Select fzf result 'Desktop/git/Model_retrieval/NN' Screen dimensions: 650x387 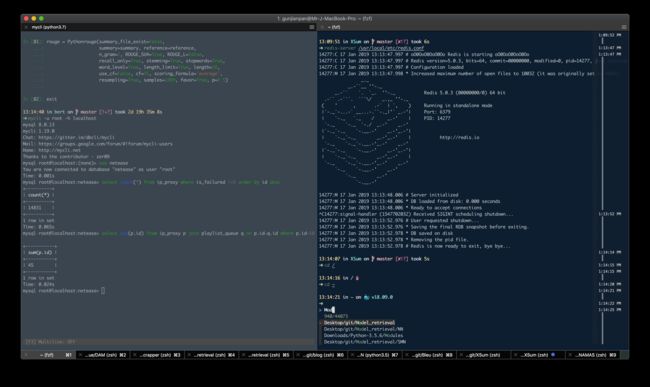(364, 329)
